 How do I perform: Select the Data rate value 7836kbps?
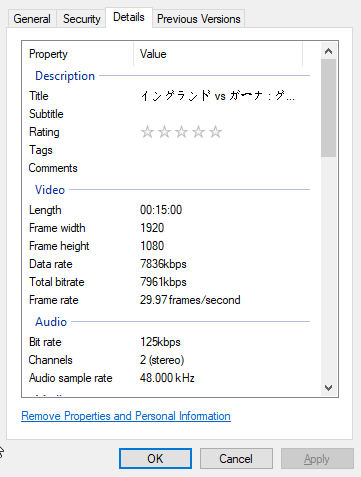[163, 264]
